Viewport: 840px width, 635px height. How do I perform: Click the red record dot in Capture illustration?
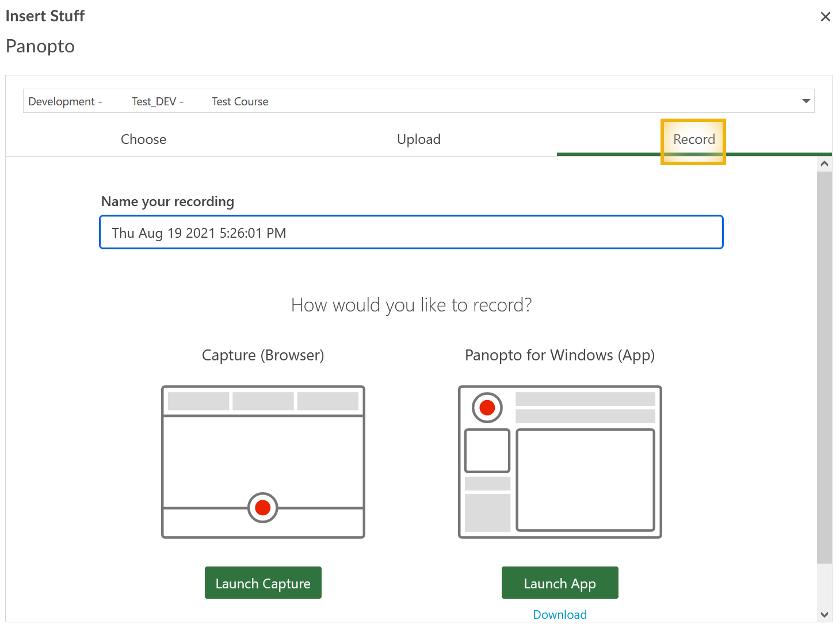pyautogui.click(x=263, y=508)
